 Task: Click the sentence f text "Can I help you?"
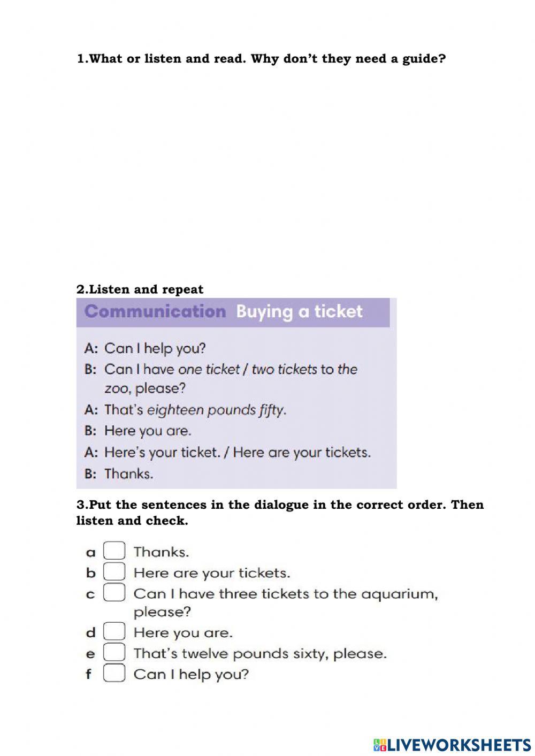click(191, 674)
